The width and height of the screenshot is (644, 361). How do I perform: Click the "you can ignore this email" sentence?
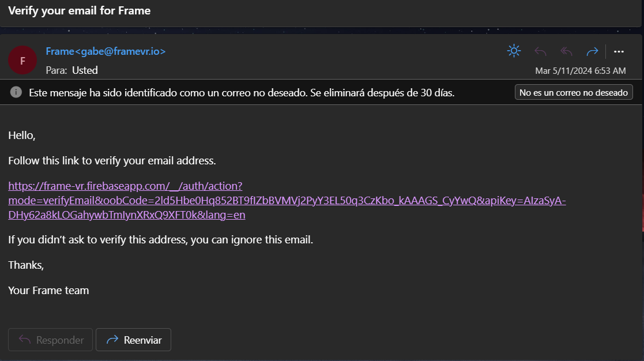pos(160,239)
